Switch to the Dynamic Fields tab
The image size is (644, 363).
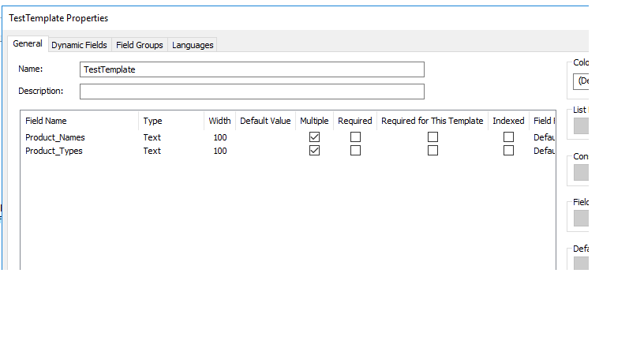(79, 45)
